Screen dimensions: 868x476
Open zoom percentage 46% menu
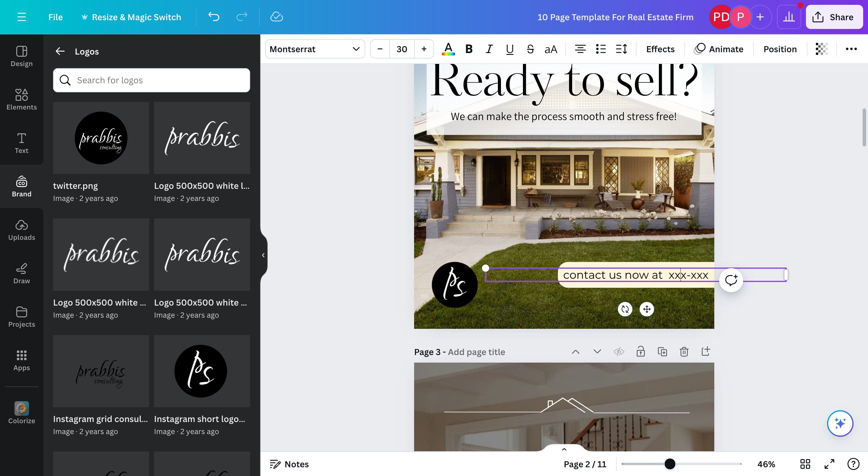click(x=766, y=464)
